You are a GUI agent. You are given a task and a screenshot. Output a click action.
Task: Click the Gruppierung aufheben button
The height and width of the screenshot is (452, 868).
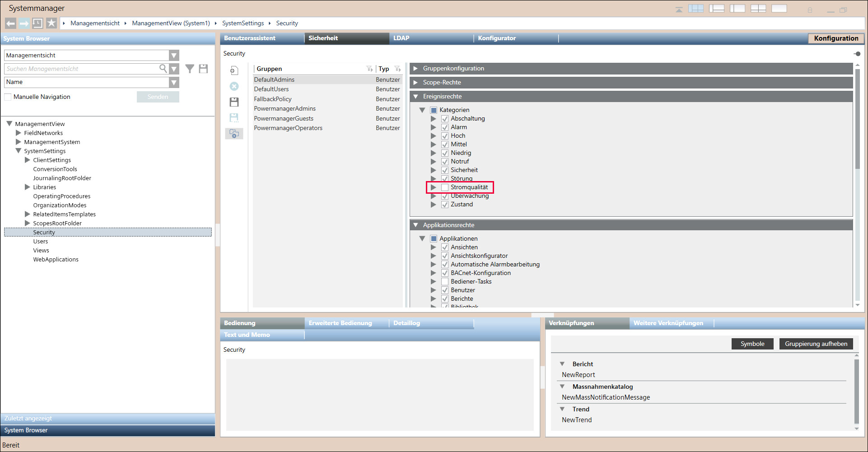coord(816,344)
